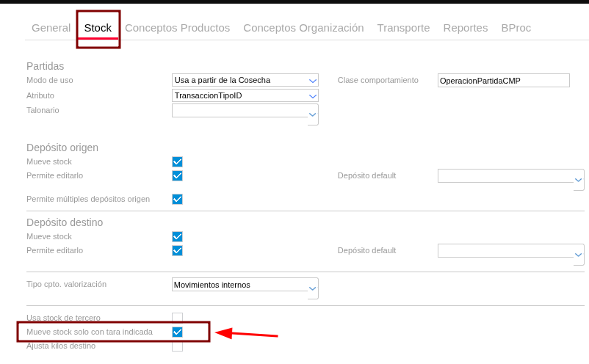Click the Clase comportamiento text field
The width and height of the screenshot is (589, 364).
pyautogui.click(x=503, y=81)
